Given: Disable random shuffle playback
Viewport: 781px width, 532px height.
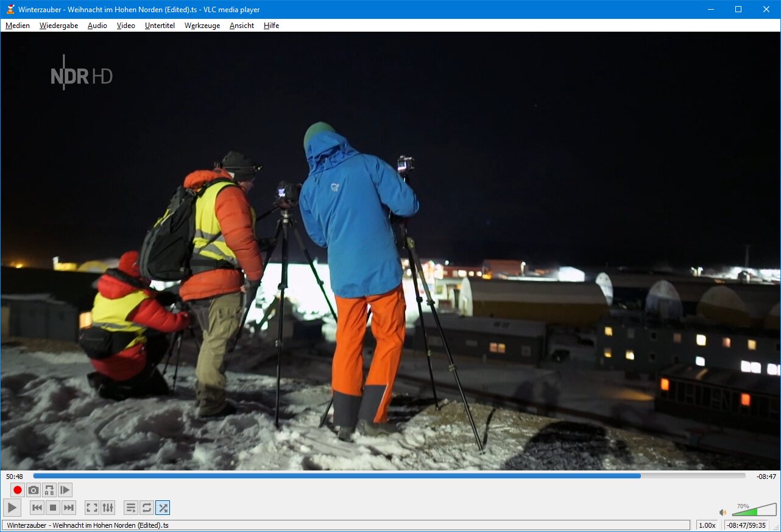Looking at the screenshot, I should pyautogui.click(x=163, y=508).
